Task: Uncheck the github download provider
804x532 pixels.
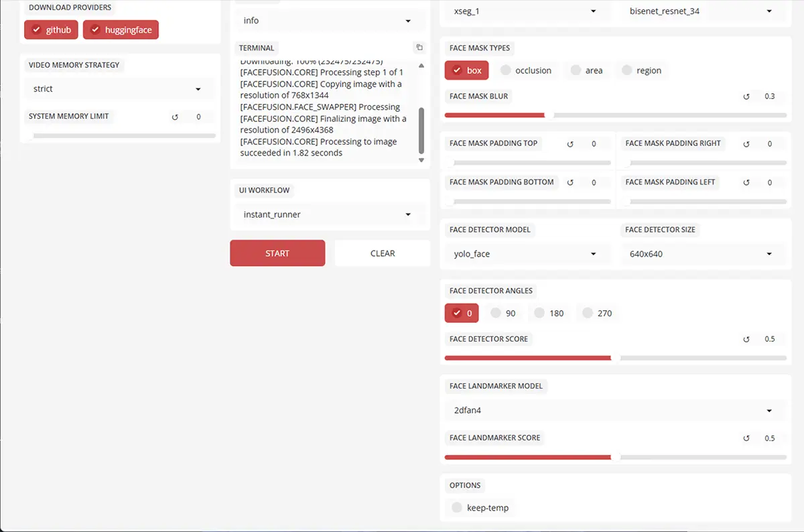Action: (51, 30)
